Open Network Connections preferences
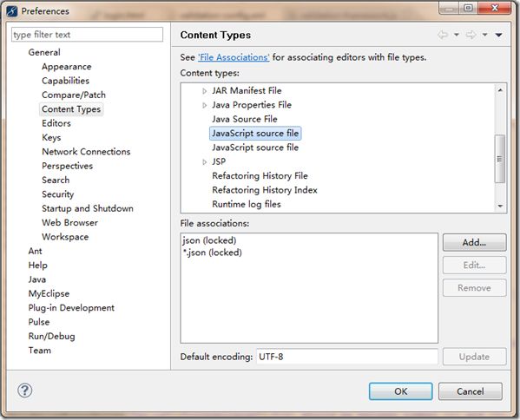The width and height of the screenshot is (520, 420). [x=86, y=152]
